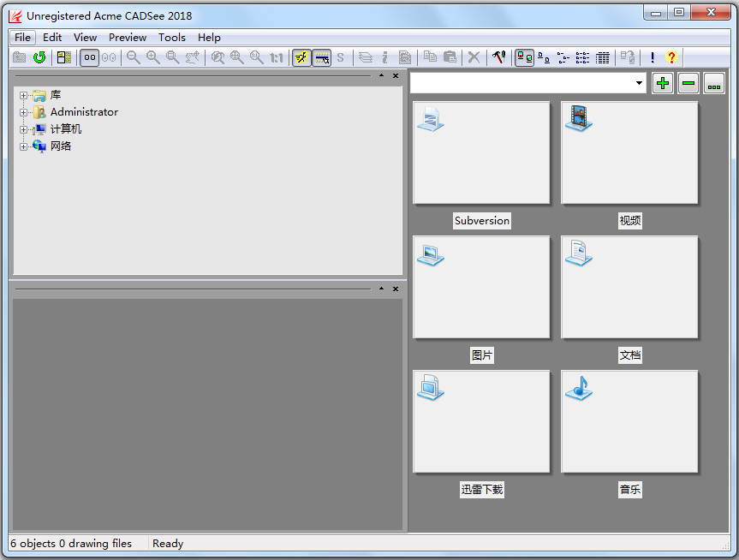Screen dimensions: 739x560
Task: Refresh the view with the green arrow icon
Action: (39, 57)
